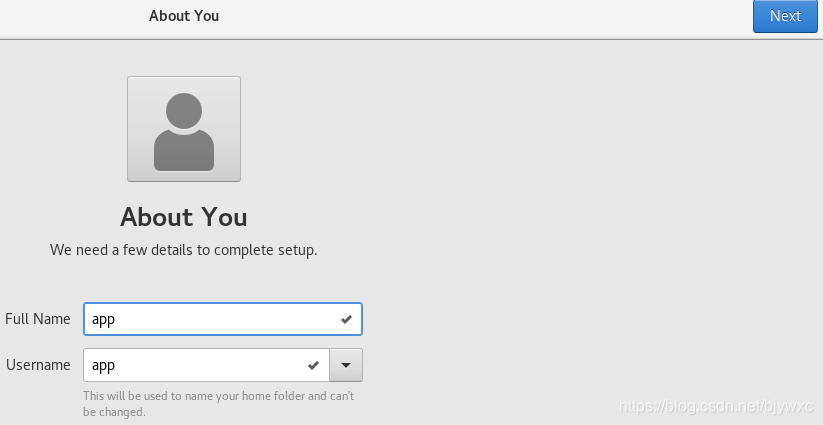Click the Next button
The width and height of the screenshot is (823, 425).
tap(785, 16)
